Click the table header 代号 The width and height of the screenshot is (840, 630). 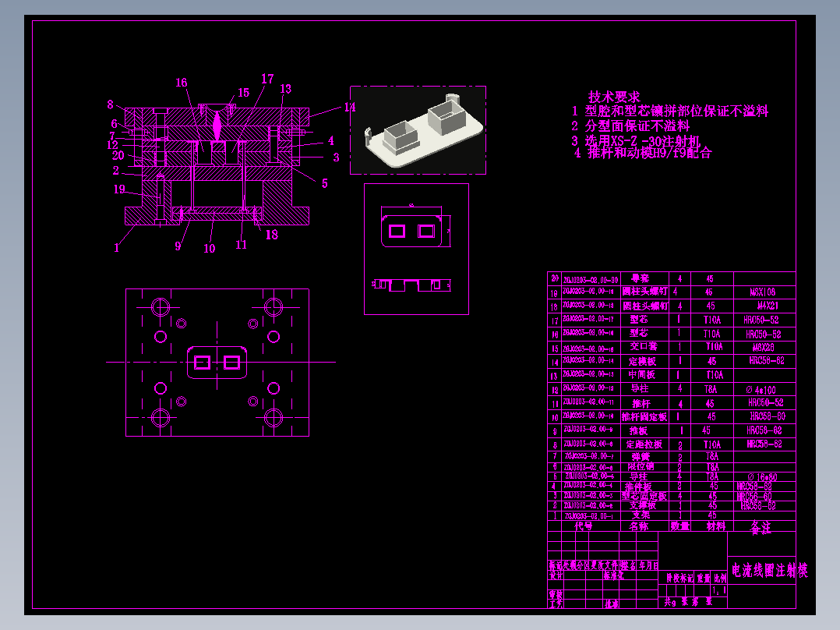point(584,526)
